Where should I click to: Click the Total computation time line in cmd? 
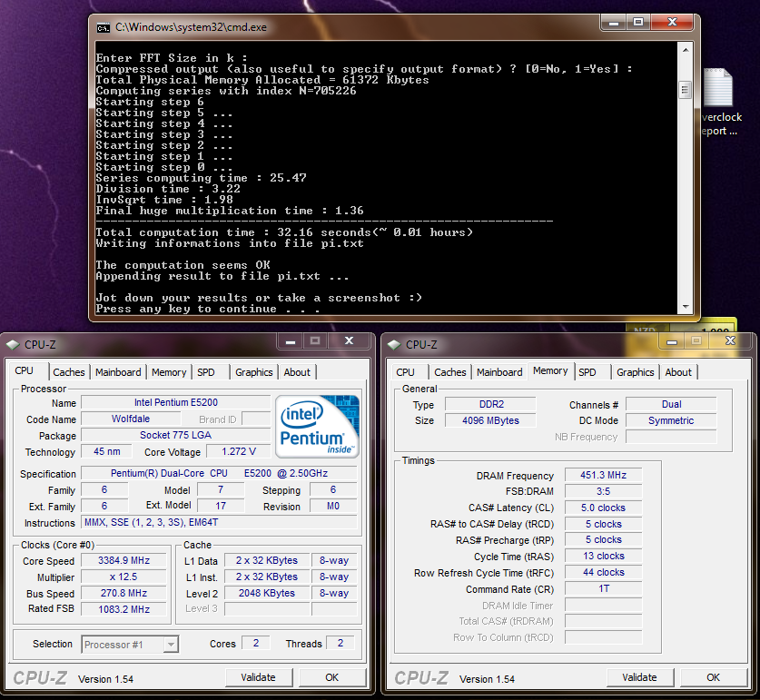click(x=284, y=232)
